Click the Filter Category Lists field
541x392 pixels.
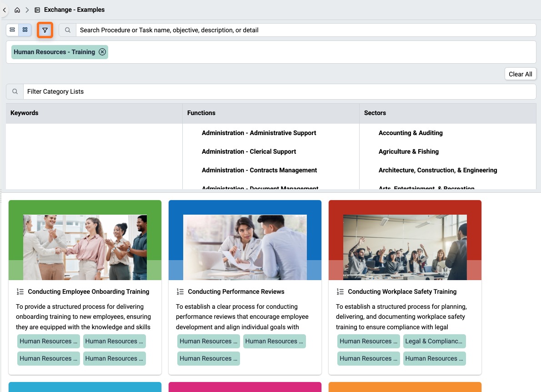(280, 92)
